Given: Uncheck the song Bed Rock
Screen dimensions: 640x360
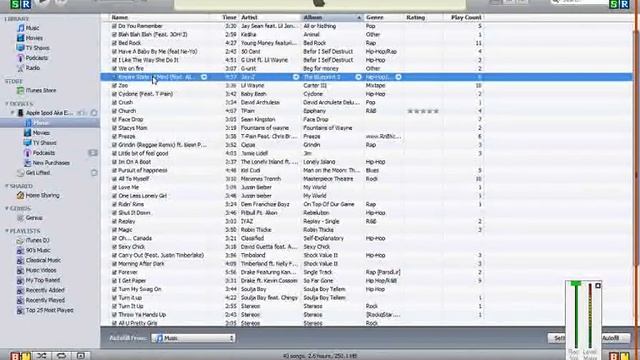Looking at the screenshot, I should (114, 43).
